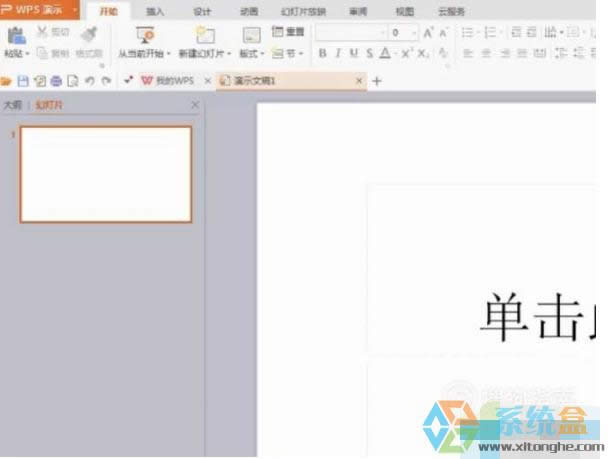Click the Print icon in quick toolbar

(56, 81)
